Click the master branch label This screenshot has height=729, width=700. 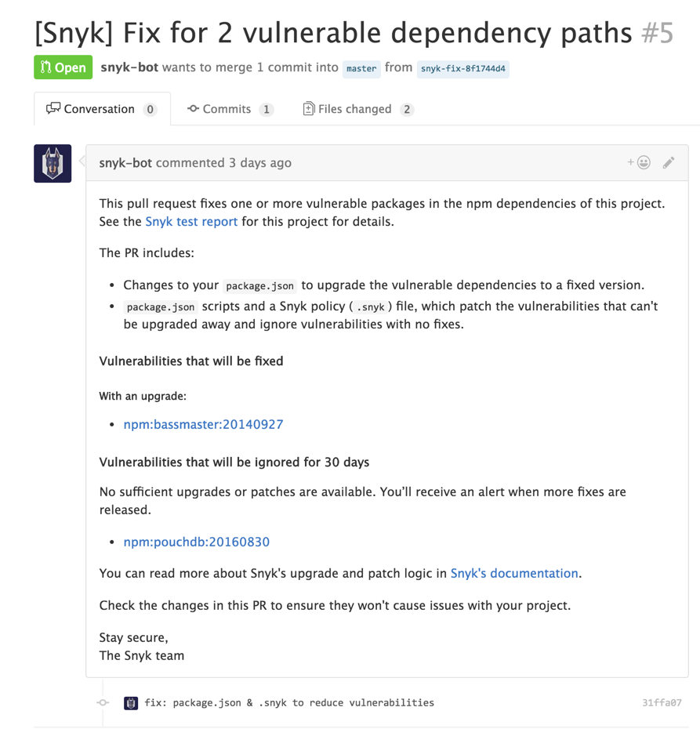tap(361, 68)
